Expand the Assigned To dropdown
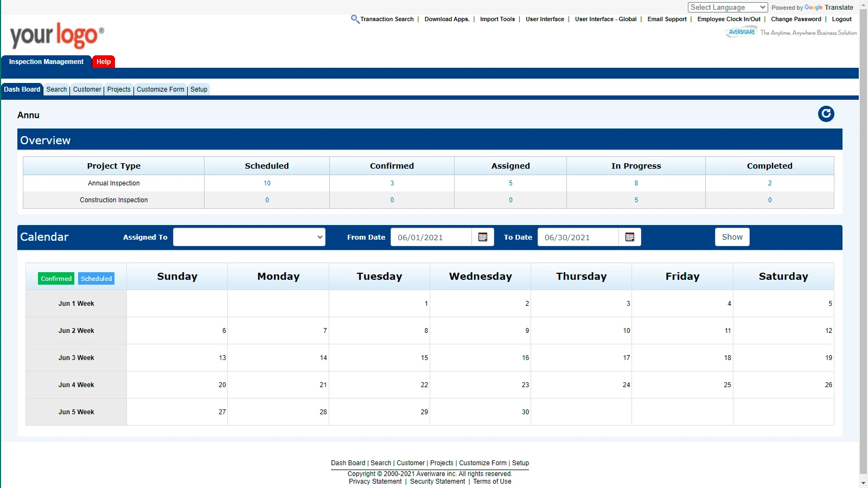This screenshot has width=868, height=488. [x=249, y=237]
